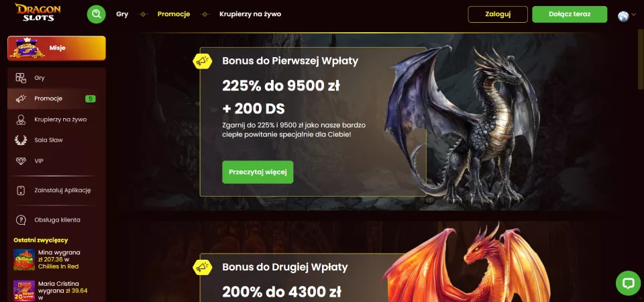Open the Dragon Slots logo home
This screenshot has width=644, height=302.
click(38, 12)
